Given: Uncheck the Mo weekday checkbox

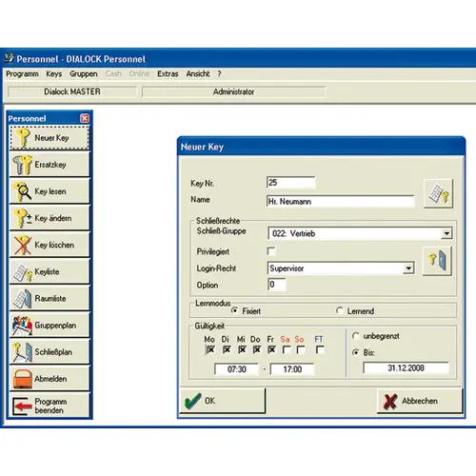Looking at the screenshot, I should pyautogui.click(x=210, y=349).
